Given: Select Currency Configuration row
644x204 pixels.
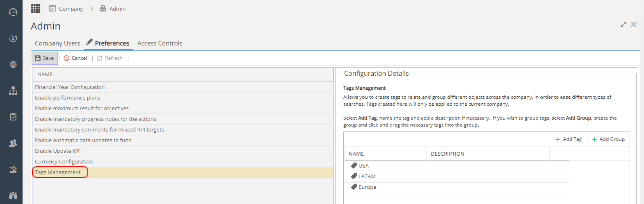Looking at the screenshot, I should point(183,162).
